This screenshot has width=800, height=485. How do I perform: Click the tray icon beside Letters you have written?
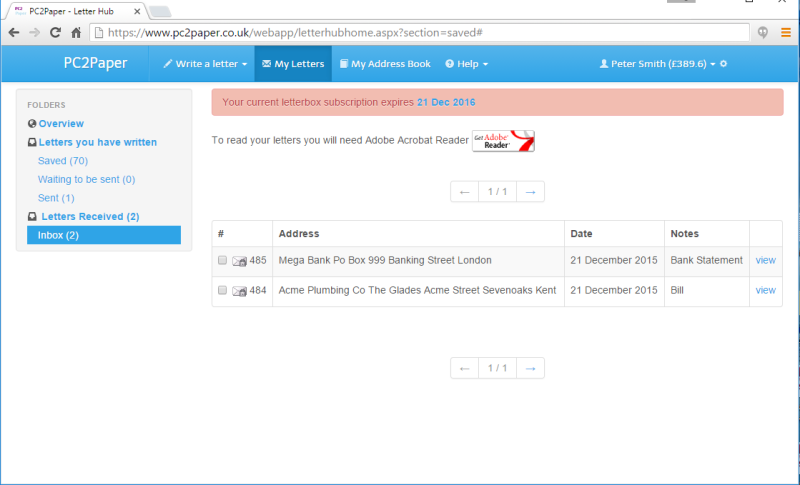tap(32, 142)
